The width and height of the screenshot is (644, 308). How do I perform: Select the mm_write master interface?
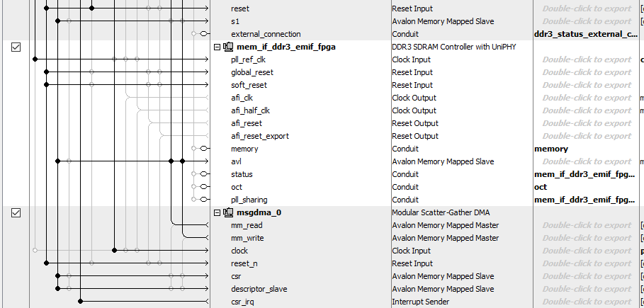click(x=247, y=238)
